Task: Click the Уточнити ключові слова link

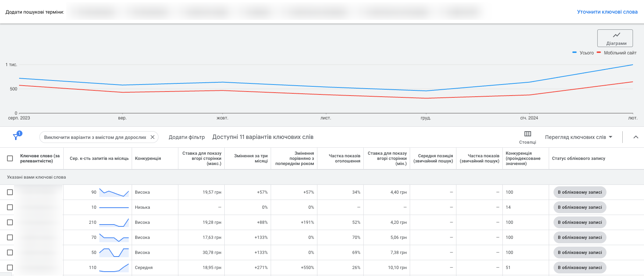Action: [x=607, y=12]
